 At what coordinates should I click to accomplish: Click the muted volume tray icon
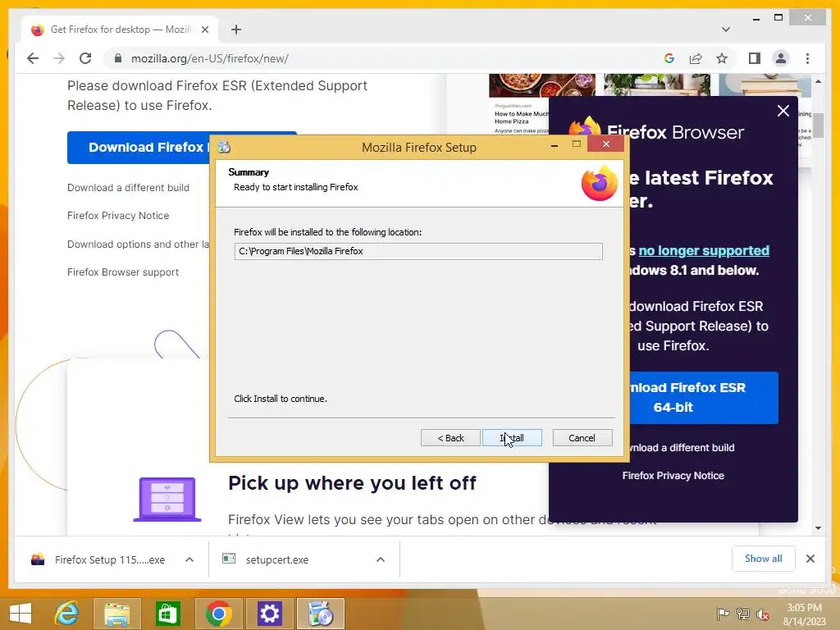(x=762, y=614)
